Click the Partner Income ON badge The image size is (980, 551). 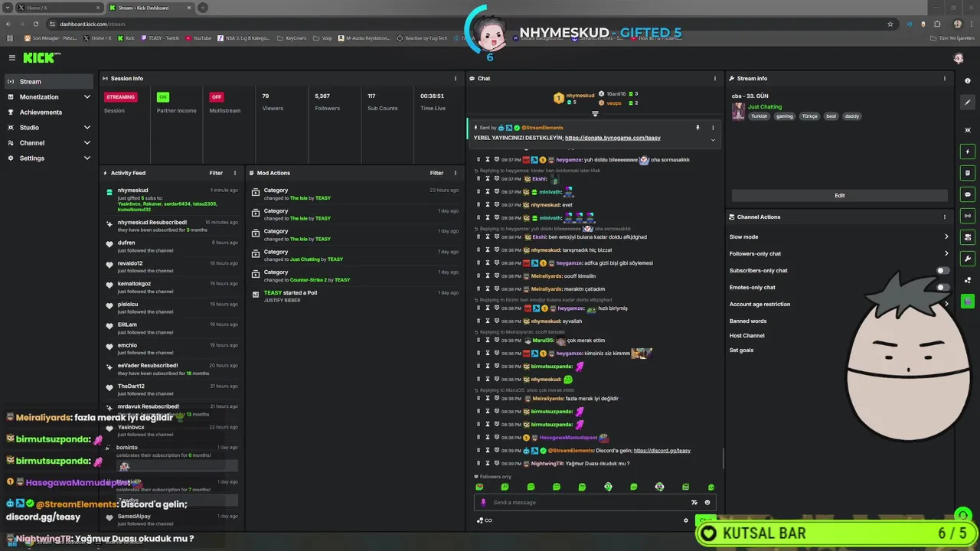click(x=162, y=97)
